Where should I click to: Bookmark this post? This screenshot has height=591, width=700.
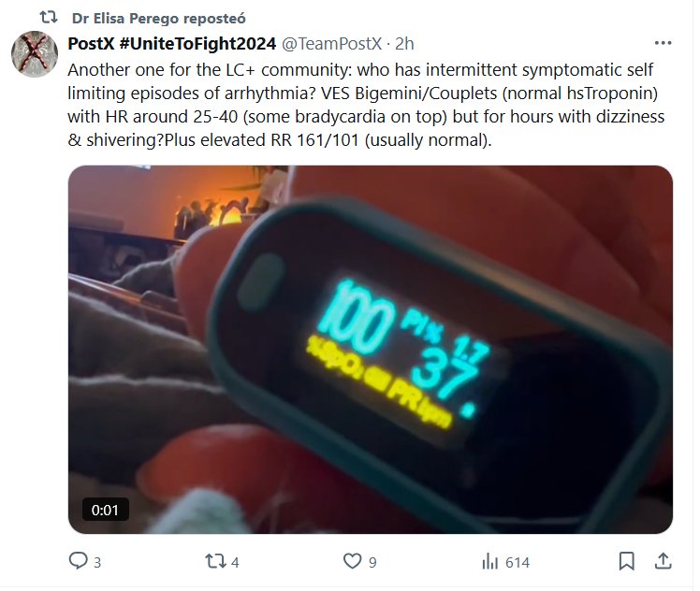626,561
